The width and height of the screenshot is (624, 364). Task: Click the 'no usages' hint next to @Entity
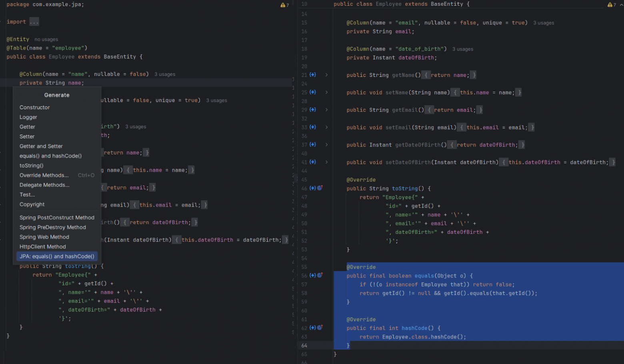click(x=46, y=39)
